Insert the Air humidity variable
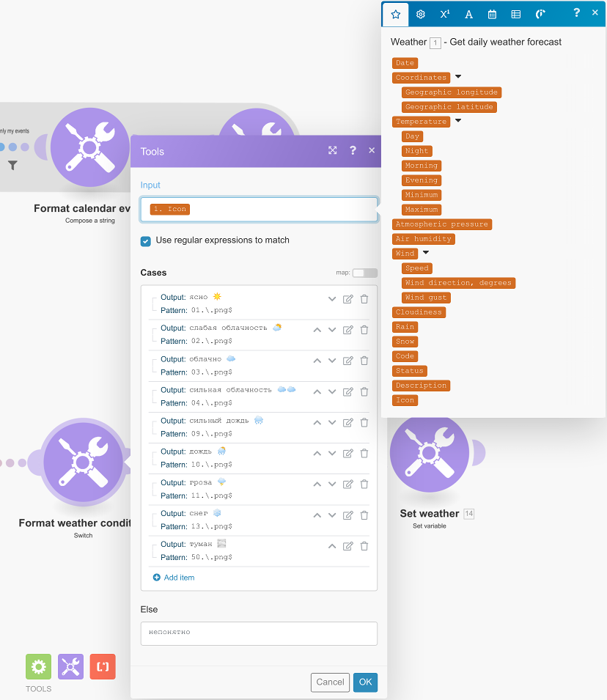The width and height of the screenshot is (607, 700). (424, 239)
